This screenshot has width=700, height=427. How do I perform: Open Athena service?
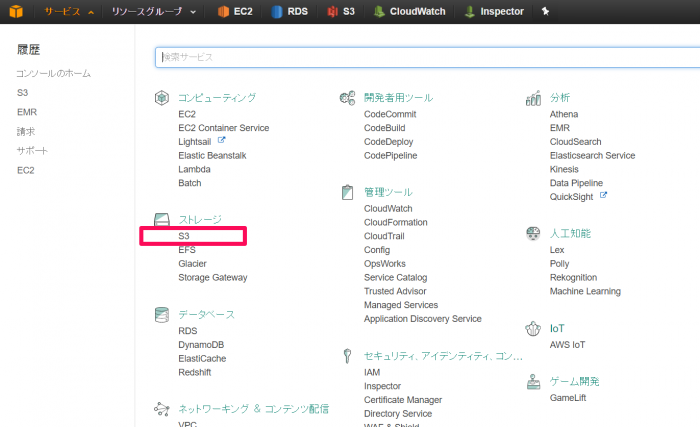click(x=564, y=114)
